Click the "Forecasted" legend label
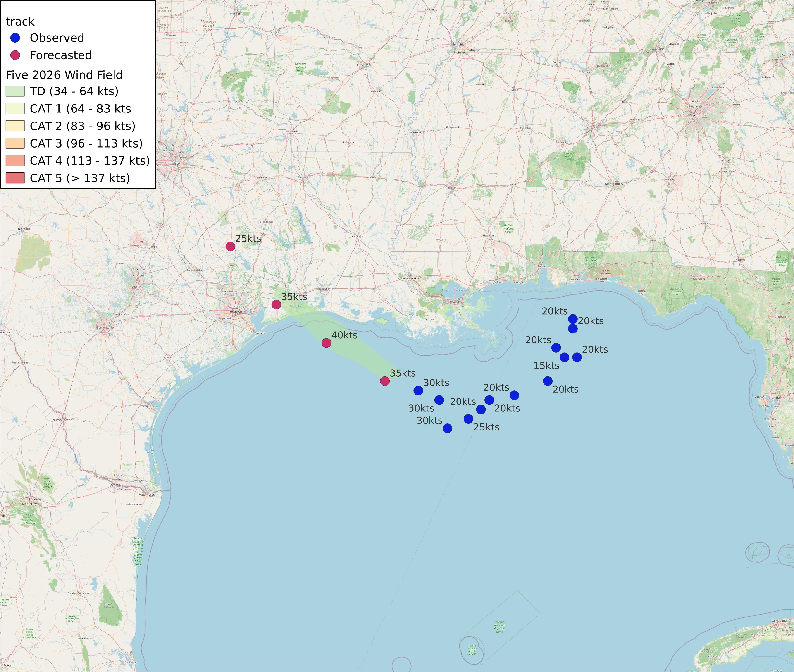 pos(61,55)
